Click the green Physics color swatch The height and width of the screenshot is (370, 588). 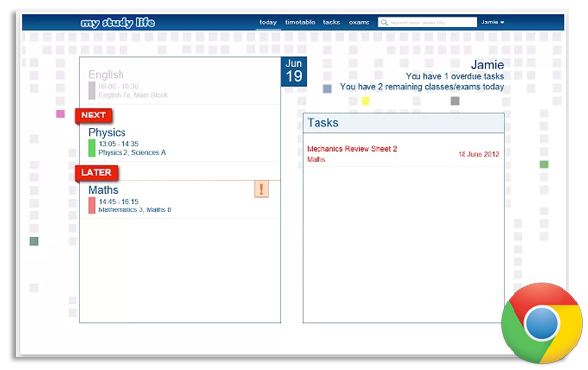tap(92, 148)
